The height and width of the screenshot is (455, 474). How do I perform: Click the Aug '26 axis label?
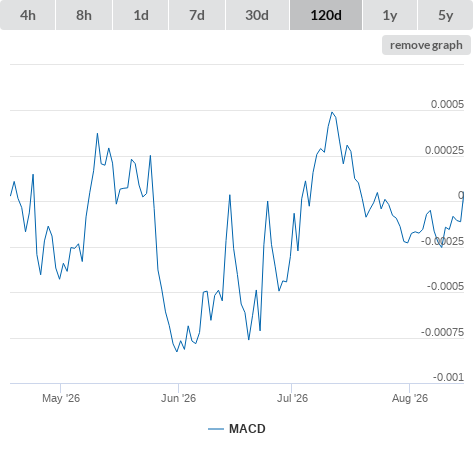410,398
